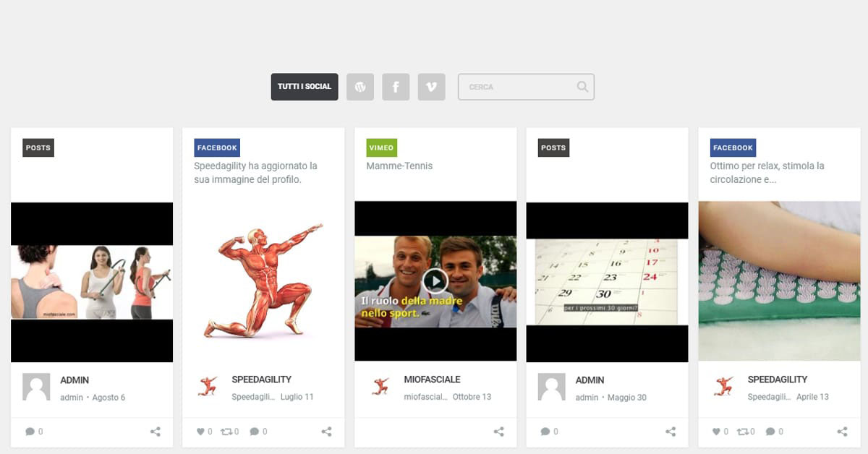Open comments on Maggio 30 admin post
Image resolution: width=868 pixels, height=454 pixels.
coord(549,432)
